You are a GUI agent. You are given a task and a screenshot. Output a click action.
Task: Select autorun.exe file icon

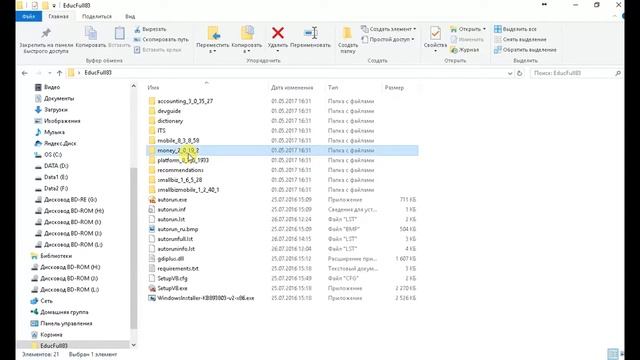(x=152, y=200)
